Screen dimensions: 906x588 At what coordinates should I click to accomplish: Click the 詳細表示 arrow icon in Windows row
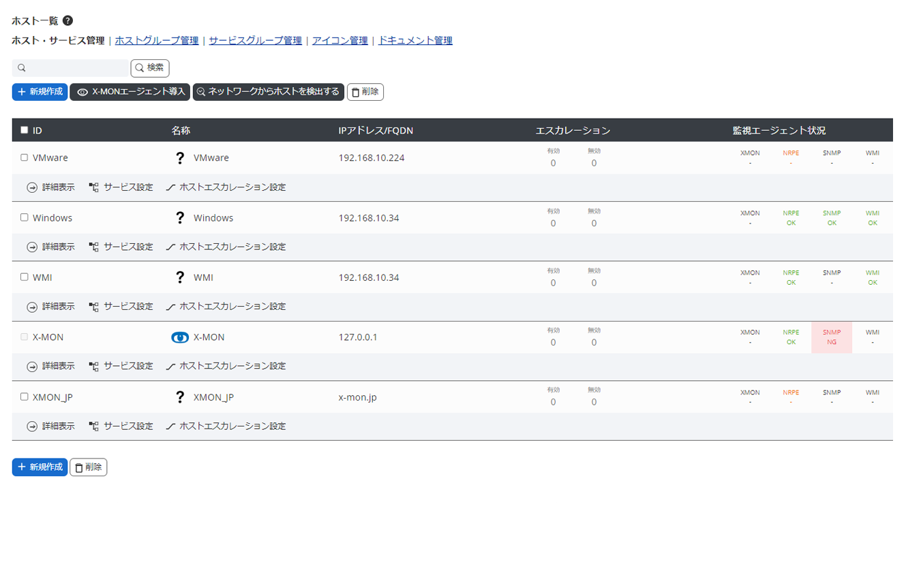[32, 247]
